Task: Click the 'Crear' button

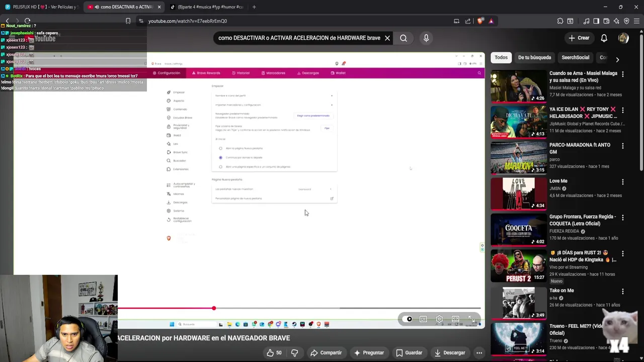Action: click(579, 38)
